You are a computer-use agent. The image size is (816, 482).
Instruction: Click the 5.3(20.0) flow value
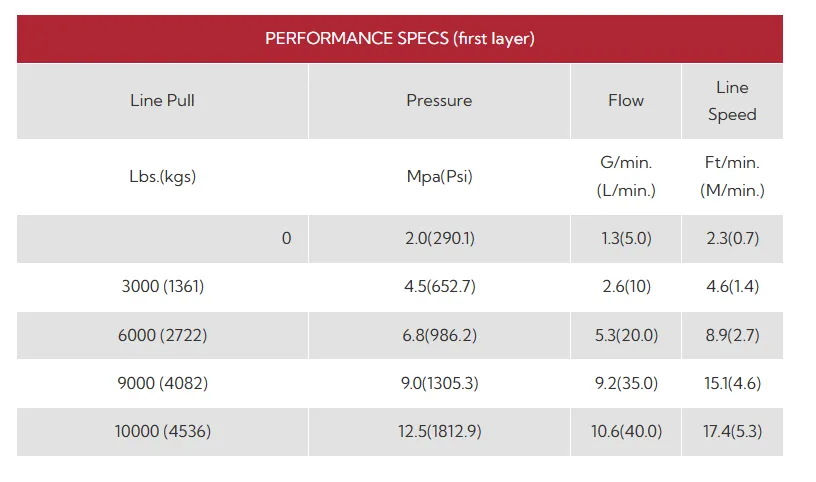tap(626, 335)
